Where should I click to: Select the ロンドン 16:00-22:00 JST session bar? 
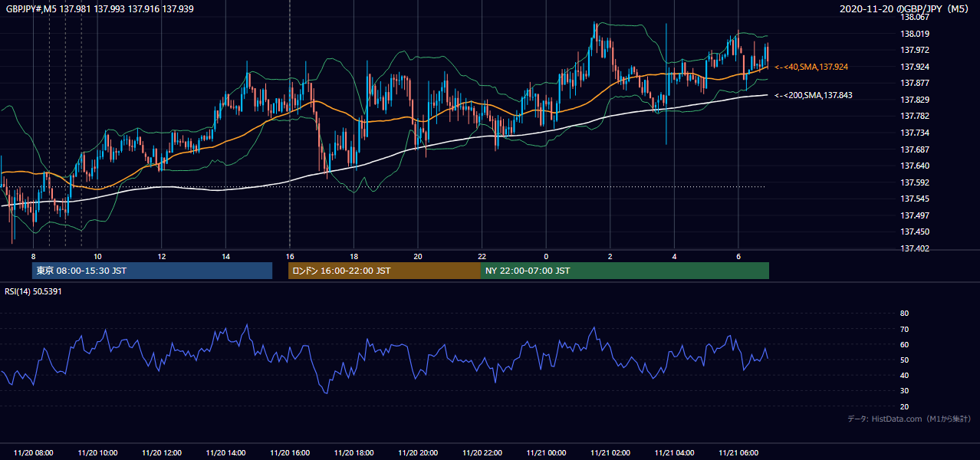384,271
